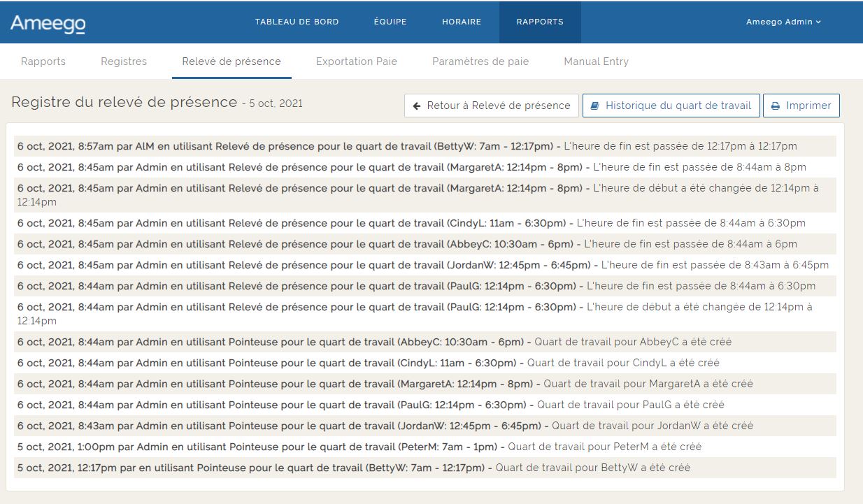Open the Exportation Paie tab

(x=356, y=62)
